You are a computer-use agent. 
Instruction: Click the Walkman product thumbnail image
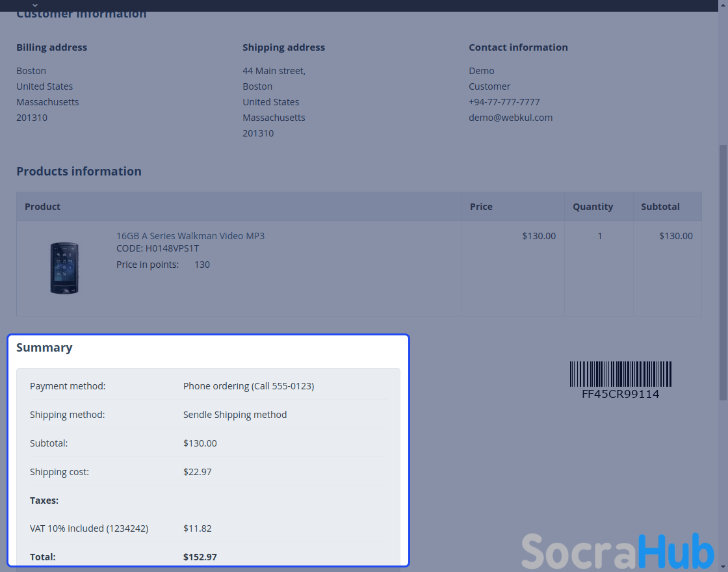click(64, 268)
